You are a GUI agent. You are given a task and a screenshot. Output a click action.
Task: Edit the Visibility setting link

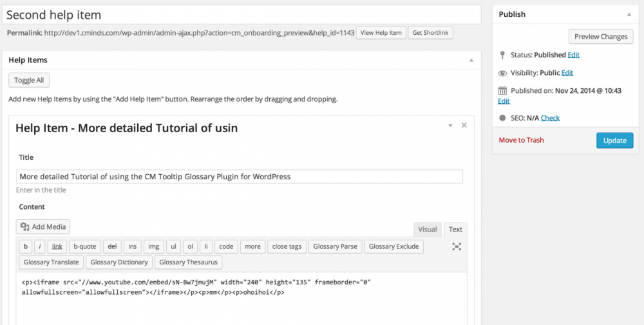point(567,73)
